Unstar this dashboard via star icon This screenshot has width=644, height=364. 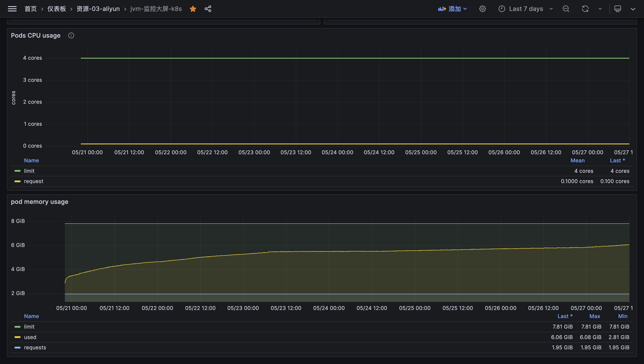point(193,9)
